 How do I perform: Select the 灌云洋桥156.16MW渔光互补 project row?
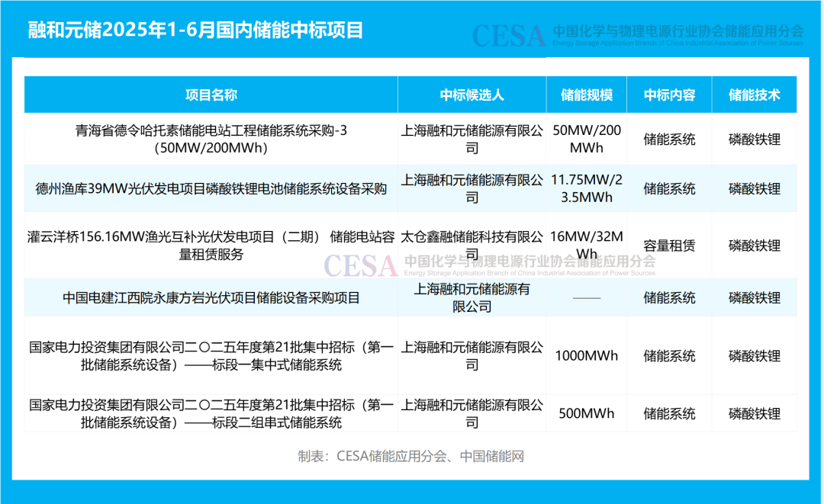(211, 246)
